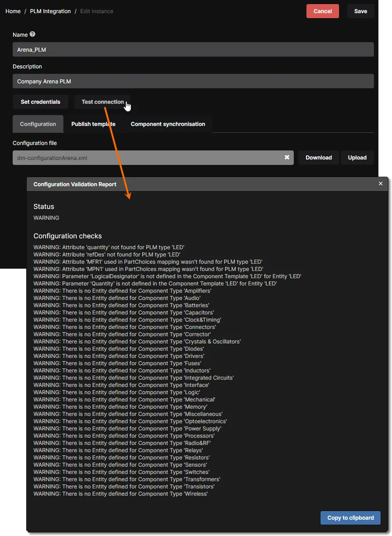Click warning for Component Type 'Relays'

[x=118, y=450]
